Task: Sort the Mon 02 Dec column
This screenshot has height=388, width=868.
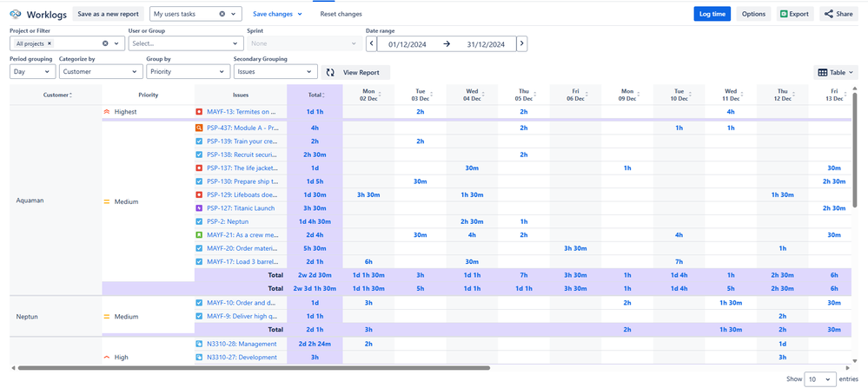Action: (368, 95)
